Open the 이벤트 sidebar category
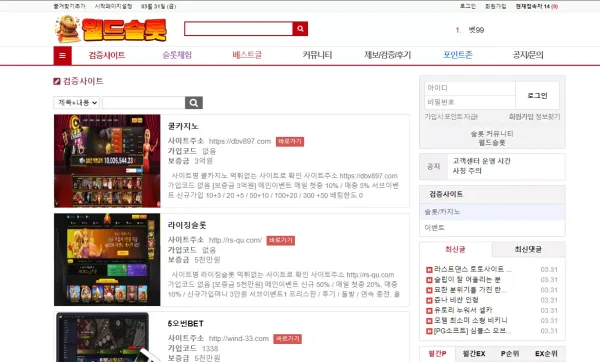Image resolution: width=600 pixels, height=362 pixels. [x=492, y=228]
